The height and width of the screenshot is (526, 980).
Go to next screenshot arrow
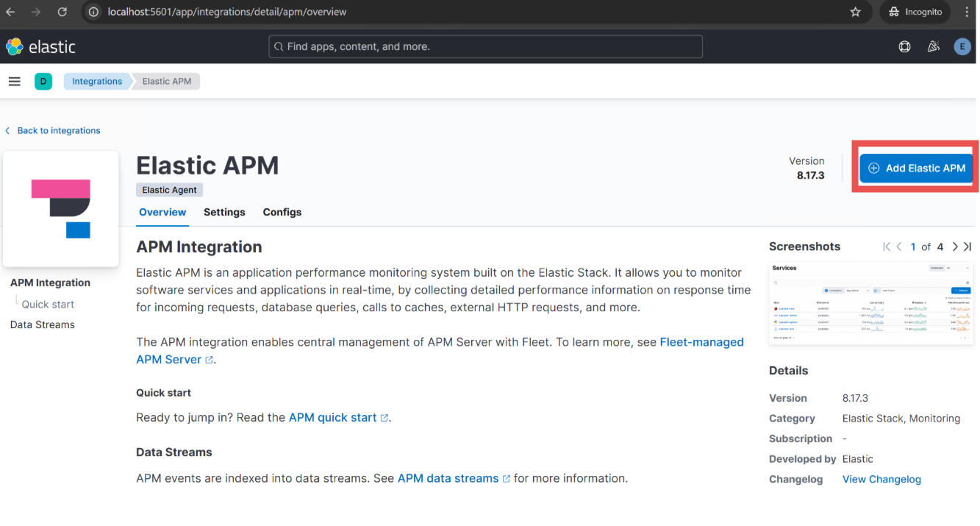point(955,247)
